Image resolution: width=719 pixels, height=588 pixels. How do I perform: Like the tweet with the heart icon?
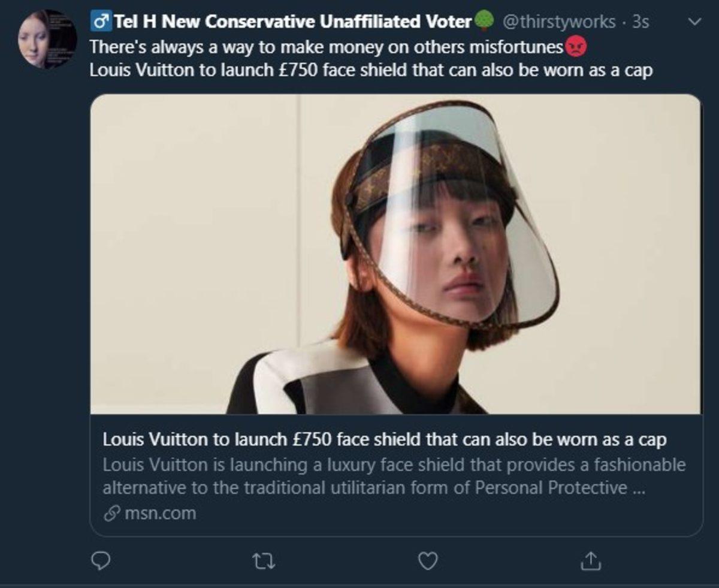point(427,562)
